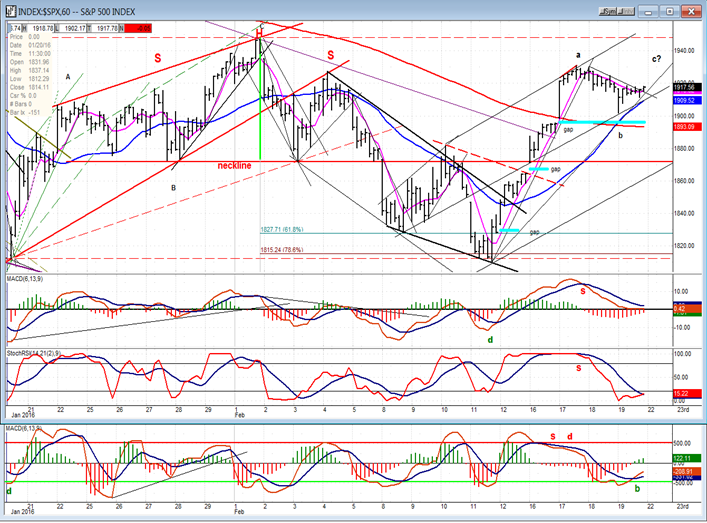Click the black 1917.56 last price tag
This screenshot has height=523, width=707.
coord(687,87)
